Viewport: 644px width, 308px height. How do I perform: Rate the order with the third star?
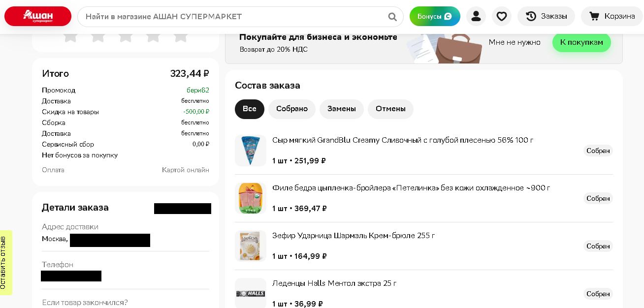click(126, 36)
